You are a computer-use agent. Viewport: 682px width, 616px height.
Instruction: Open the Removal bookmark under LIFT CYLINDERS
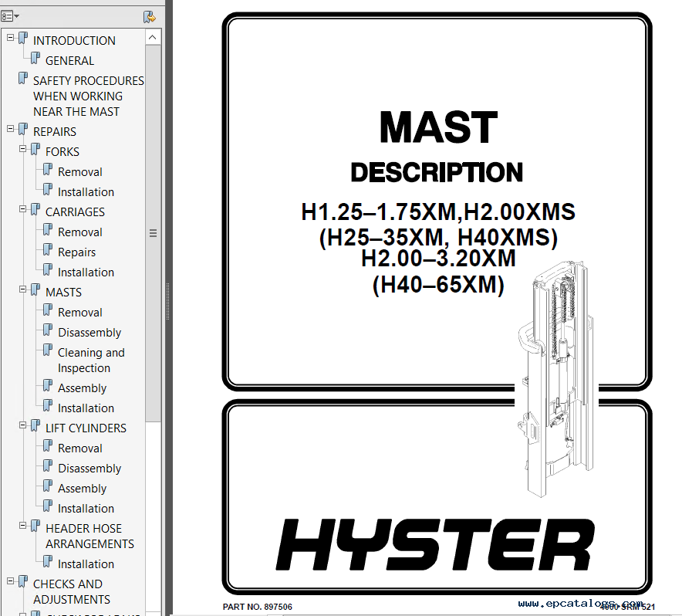pyautogui.click(x=80, y=448)
